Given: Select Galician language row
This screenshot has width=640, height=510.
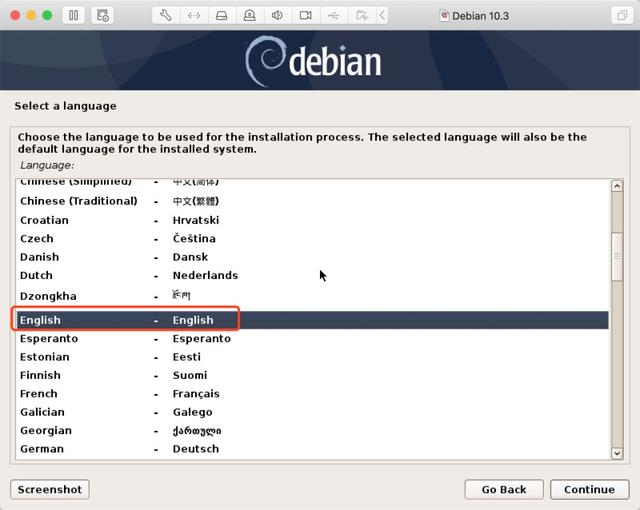Looking at the screenshot, I should (312, 412).
